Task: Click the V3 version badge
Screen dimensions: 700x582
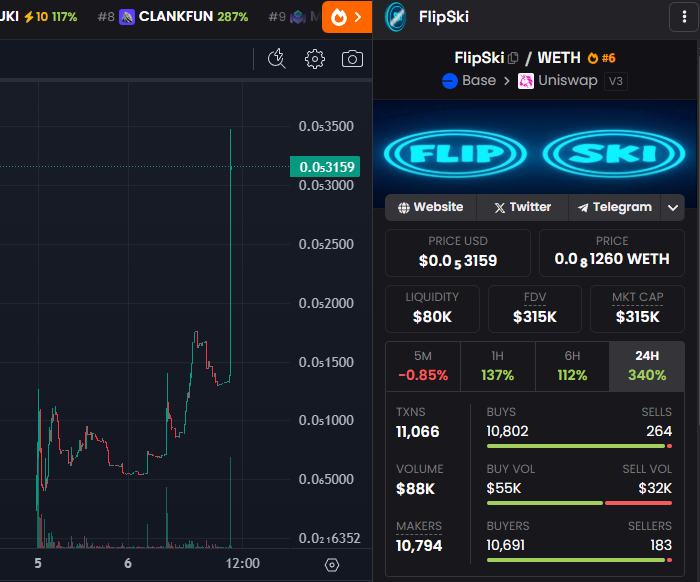Action: (616, 81)
